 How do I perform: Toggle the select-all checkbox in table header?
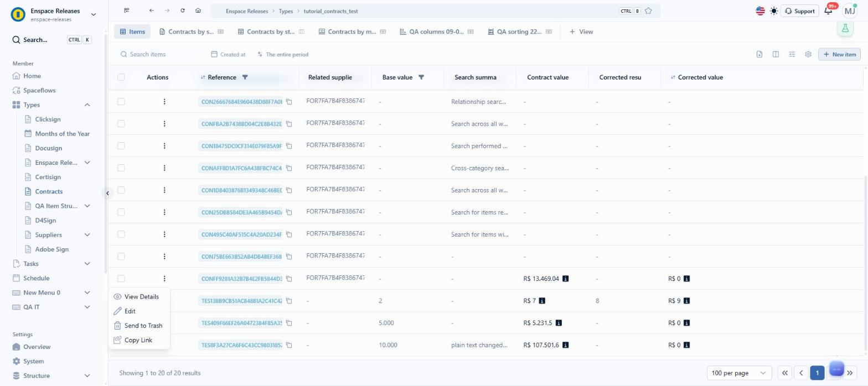[x=121, y=77]
